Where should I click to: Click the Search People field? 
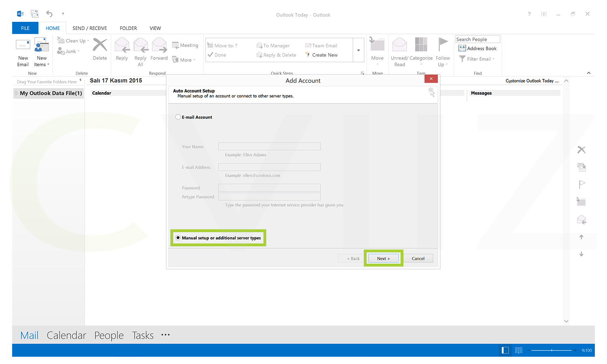click(x=478, y=39)
